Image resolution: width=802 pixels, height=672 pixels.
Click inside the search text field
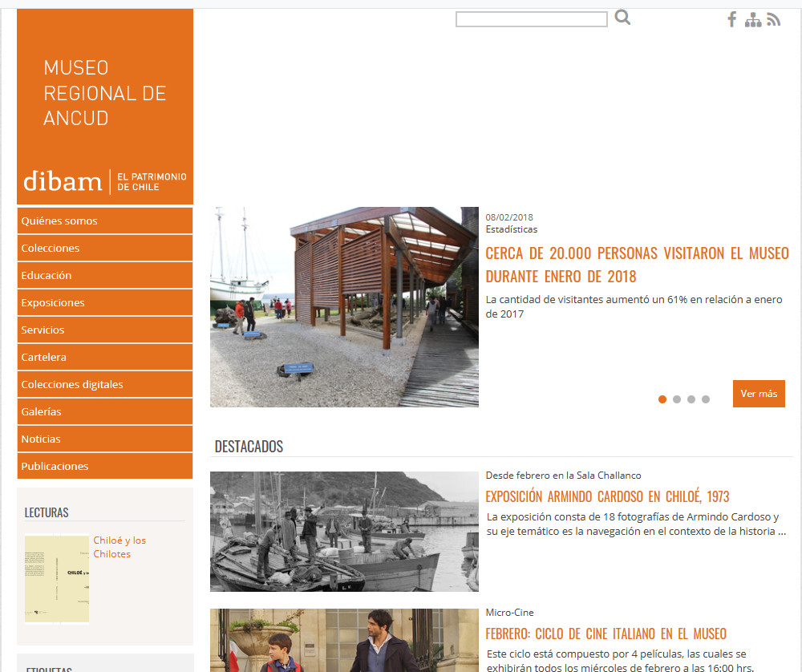click(531, 19)
